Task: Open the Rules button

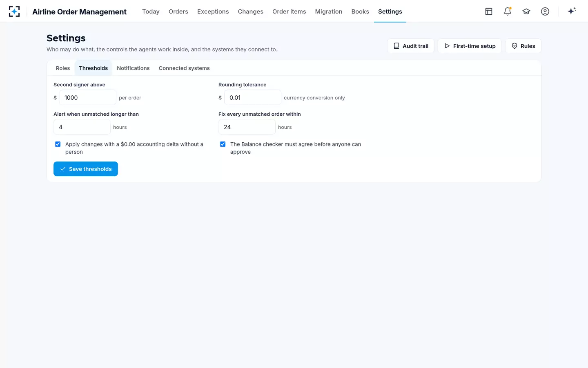Action: point(523,46)
